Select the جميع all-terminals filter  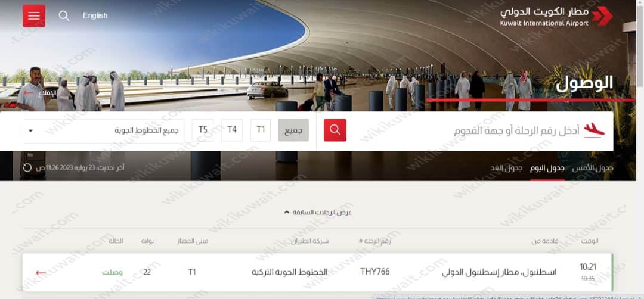coord(293,130)
